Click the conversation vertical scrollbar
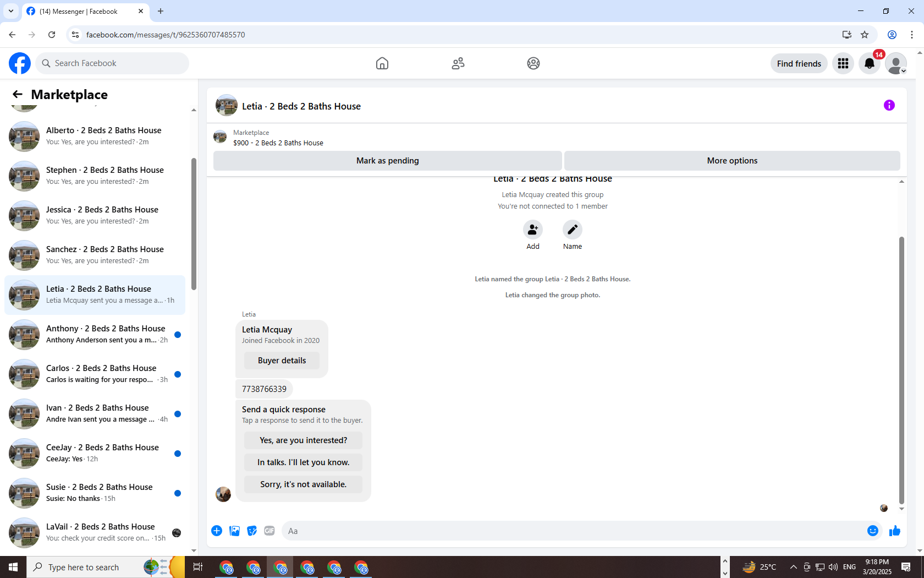This screenshot has height=578, width=924. 901,370
